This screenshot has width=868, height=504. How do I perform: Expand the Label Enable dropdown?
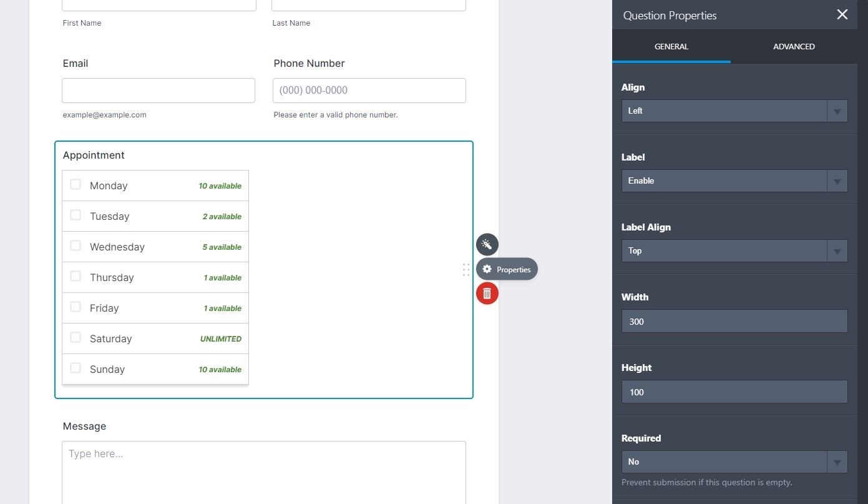[x=734, y=181]
